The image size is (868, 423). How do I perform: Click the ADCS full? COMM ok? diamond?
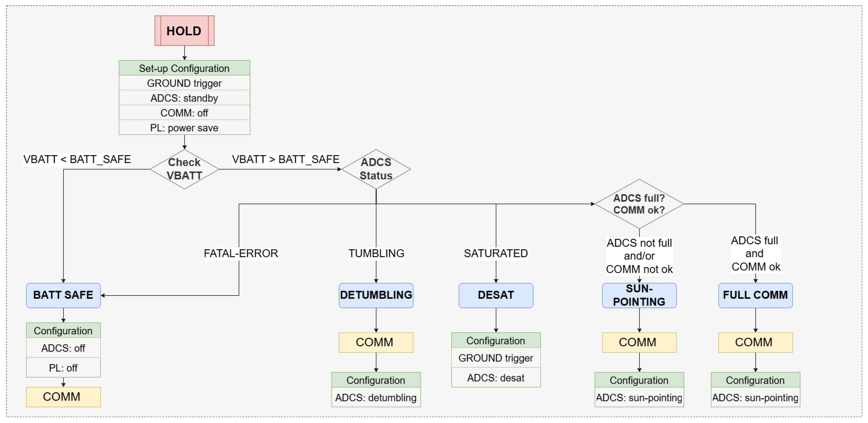coord(639,204)
